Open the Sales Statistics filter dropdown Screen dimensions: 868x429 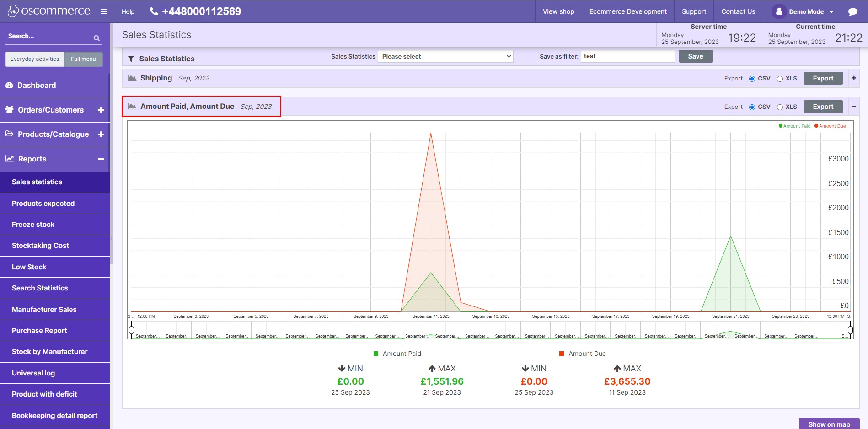[445, 56]
